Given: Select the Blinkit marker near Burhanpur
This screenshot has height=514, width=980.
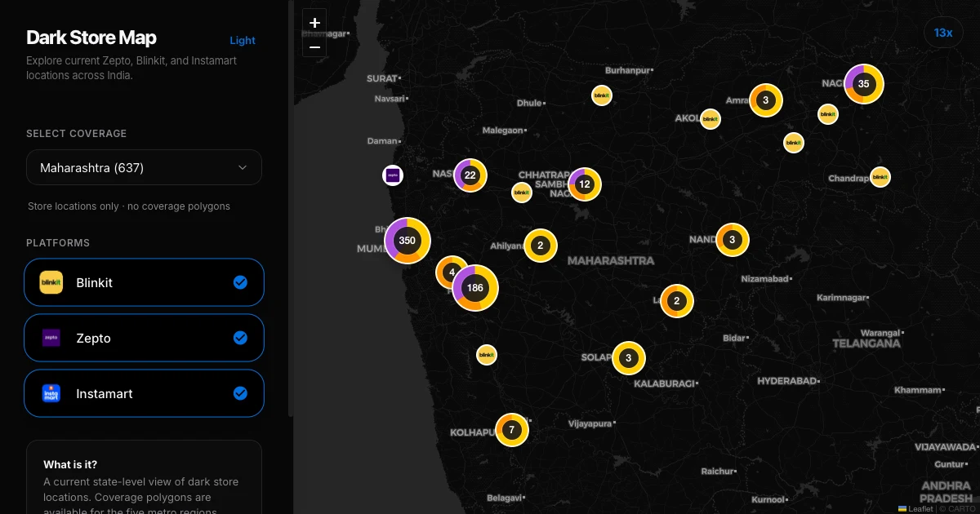Looking at the screenshot, I should coord(602,95).
